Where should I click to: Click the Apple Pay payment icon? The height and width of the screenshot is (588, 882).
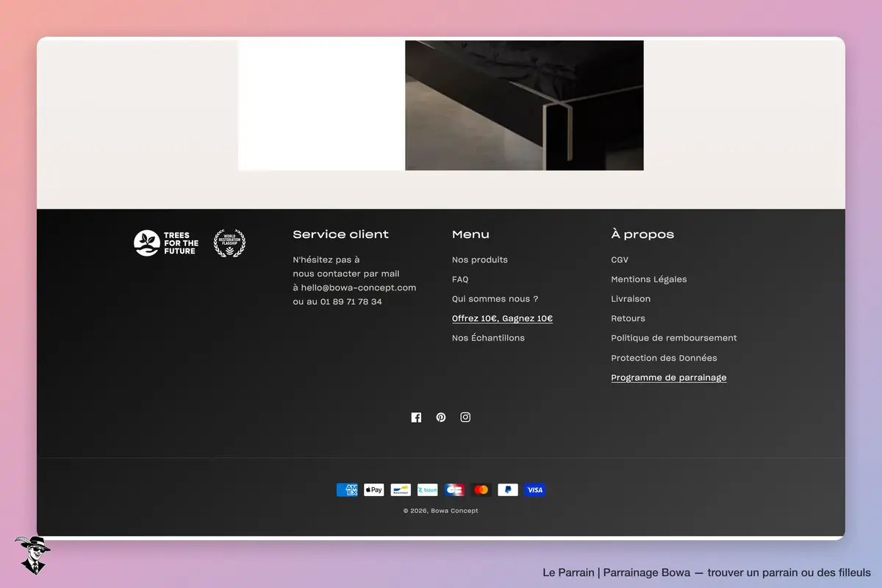(374, 490)
